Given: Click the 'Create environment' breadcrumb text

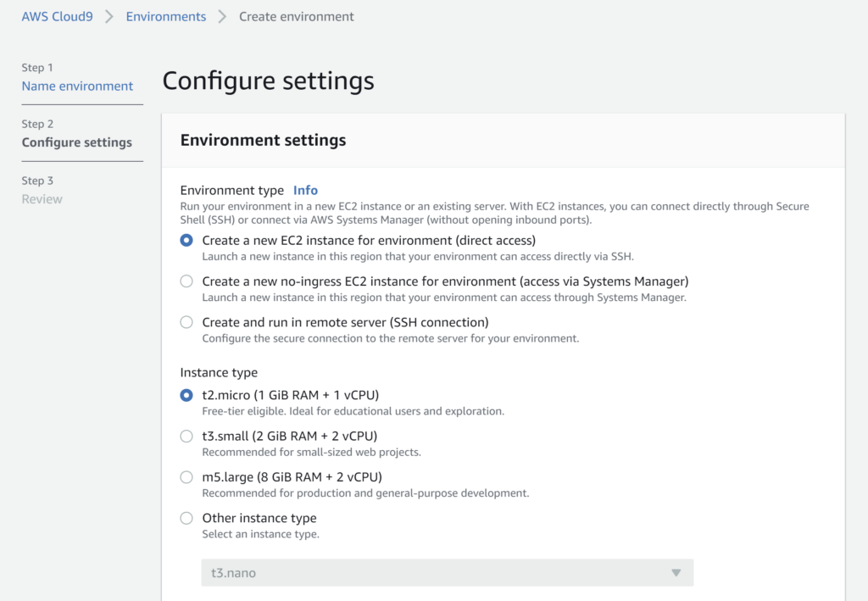Looking at the screenshot, I should click(x=297, y=16).
